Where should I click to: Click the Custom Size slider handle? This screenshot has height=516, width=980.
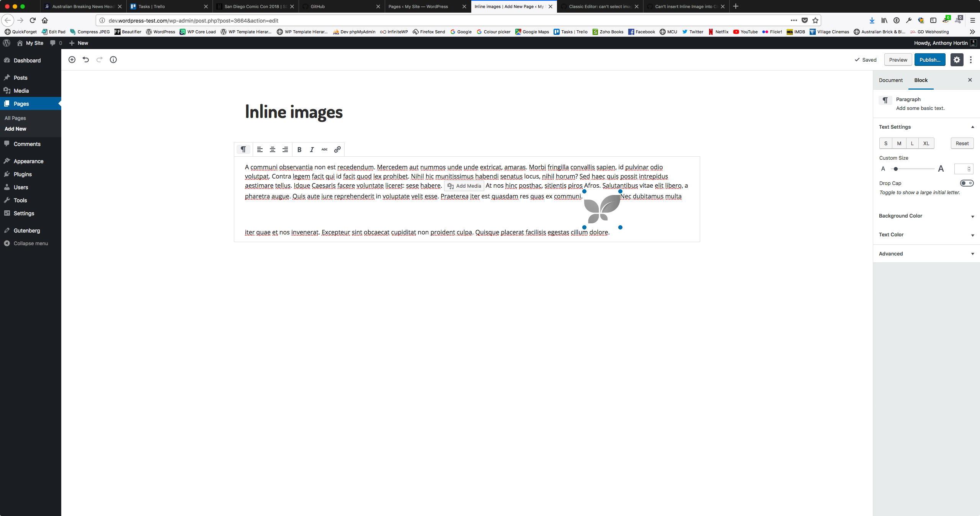point(896,169)
